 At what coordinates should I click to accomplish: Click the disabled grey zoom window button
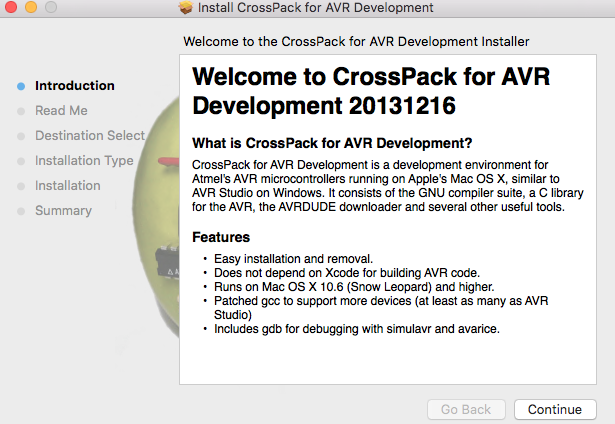(x=51, y=7)
